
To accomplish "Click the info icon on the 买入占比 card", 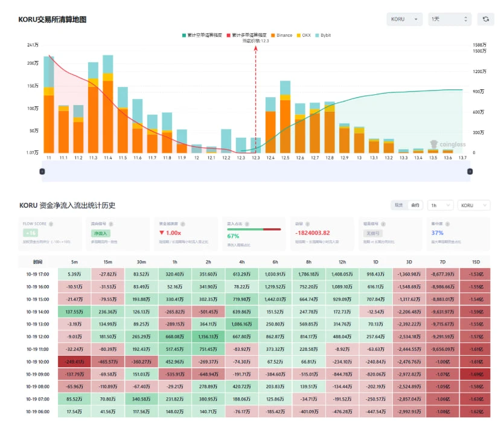I will pos(247,224).
